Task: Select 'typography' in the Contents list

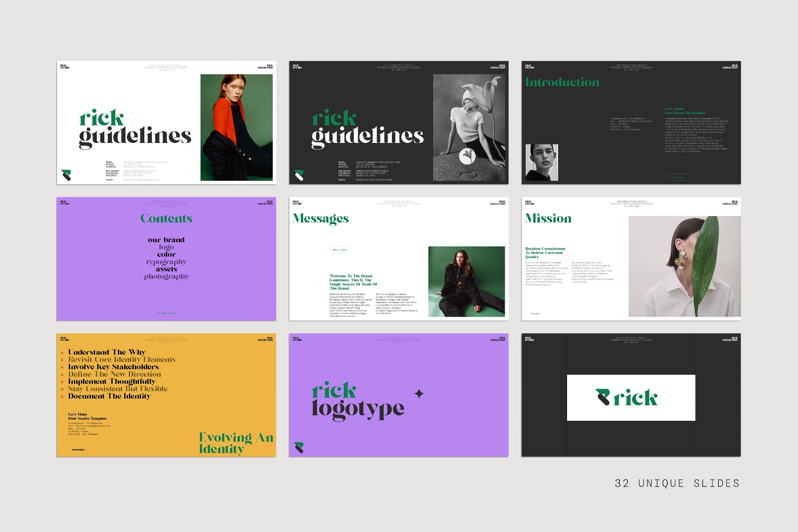Action: pos(166,262)
